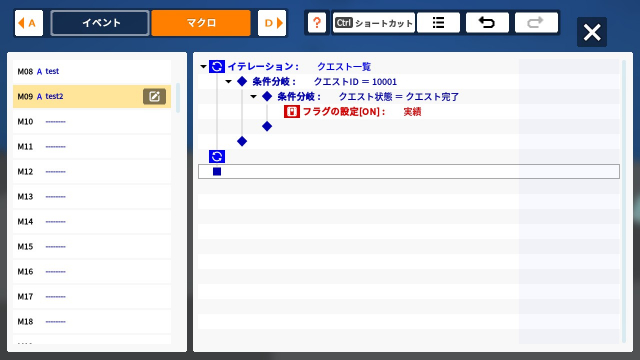Show Ctrl ショートカット list

373,22
